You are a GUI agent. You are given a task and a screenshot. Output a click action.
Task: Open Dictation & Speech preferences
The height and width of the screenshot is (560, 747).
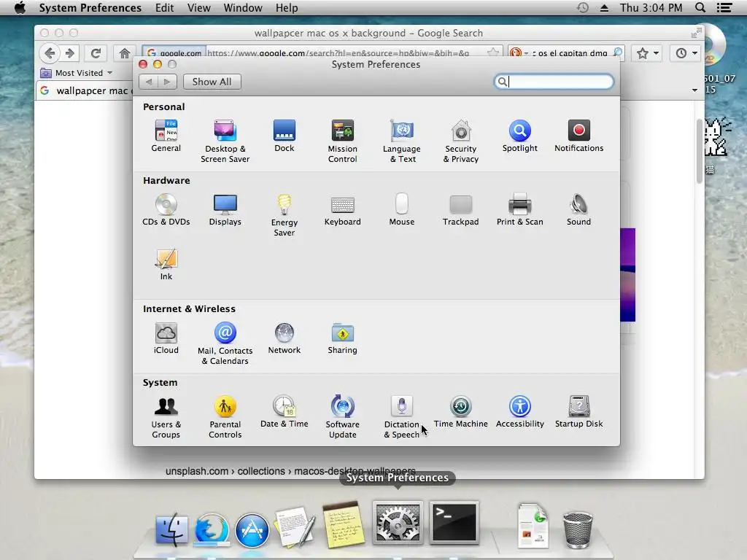pyautogui.click(x=402, y=417)
